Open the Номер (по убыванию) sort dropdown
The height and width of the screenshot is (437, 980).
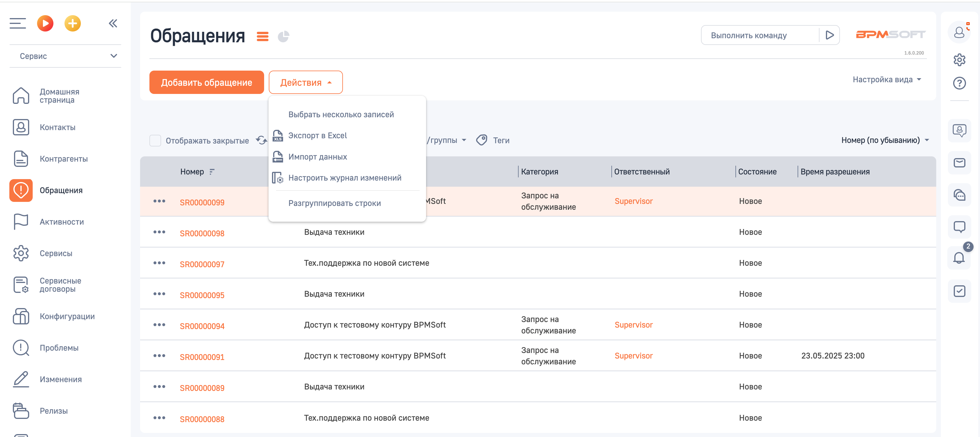[885, 140]
